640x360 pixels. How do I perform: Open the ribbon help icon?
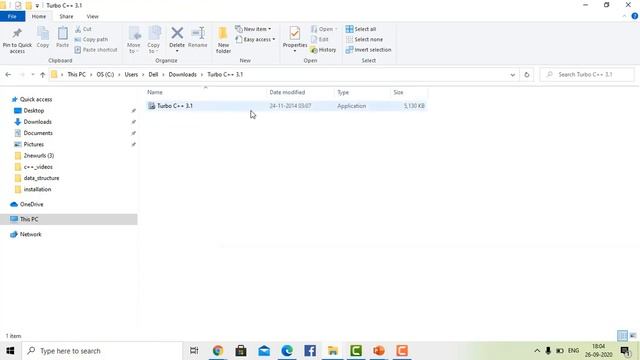point(635,16)
